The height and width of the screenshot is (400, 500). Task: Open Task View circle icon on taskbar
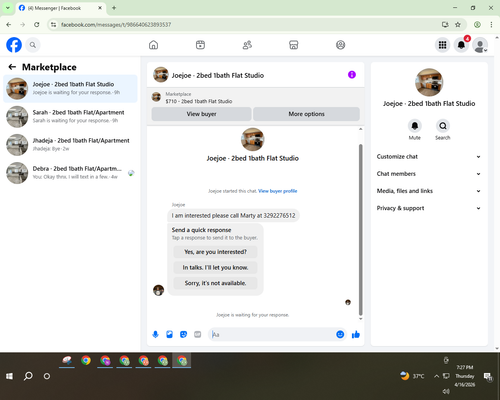coord(47,376)
